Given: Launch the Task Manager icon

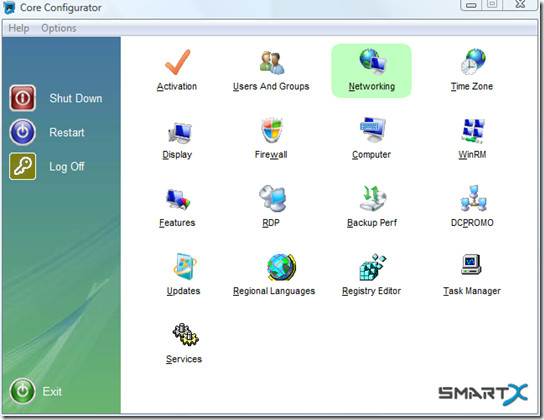Looking at the screenshot, I should [x=471, y=265].
